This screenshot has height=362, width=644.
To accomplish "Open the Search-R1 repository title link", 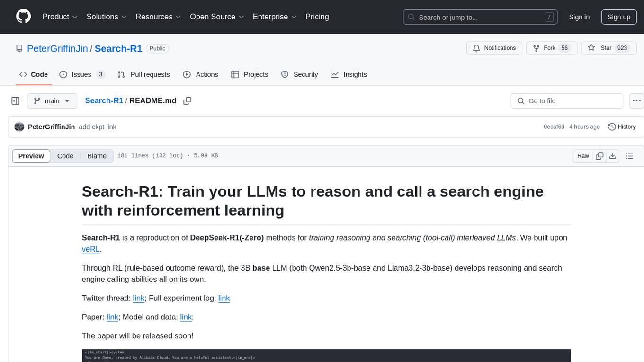I will pyautogui.click(x=118, y=48).
